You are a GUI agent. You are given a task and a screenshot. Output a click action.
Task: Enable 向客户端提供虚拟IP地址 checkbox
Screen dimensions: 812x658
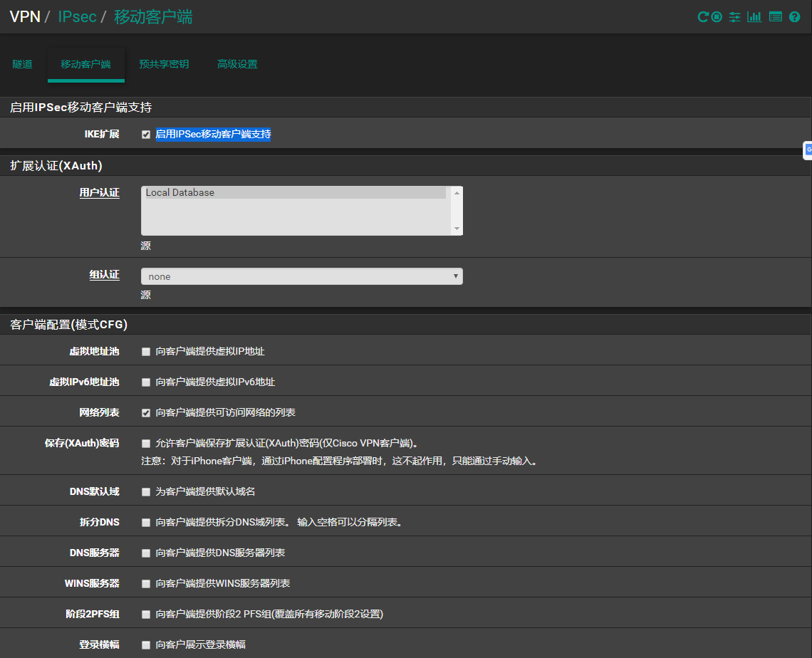pos(146,352)
